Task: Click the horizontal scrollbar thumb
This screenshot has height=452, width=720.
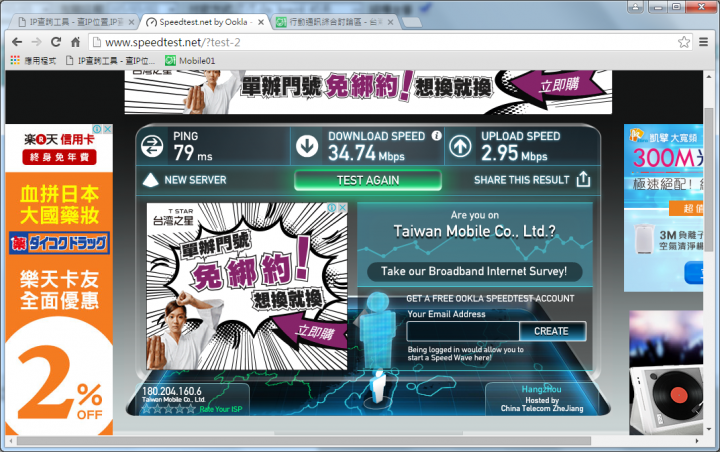Action: [x=304, y=441]
